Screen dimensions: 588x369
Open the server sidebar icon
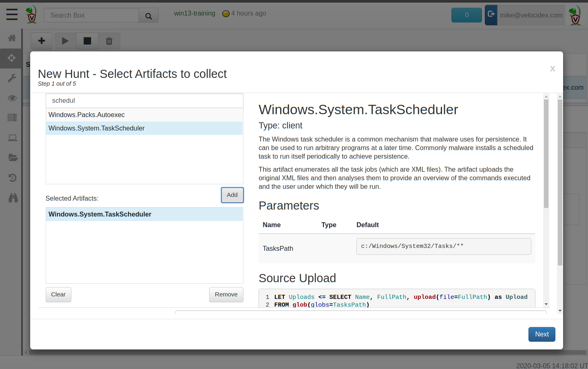click(12, 118)
